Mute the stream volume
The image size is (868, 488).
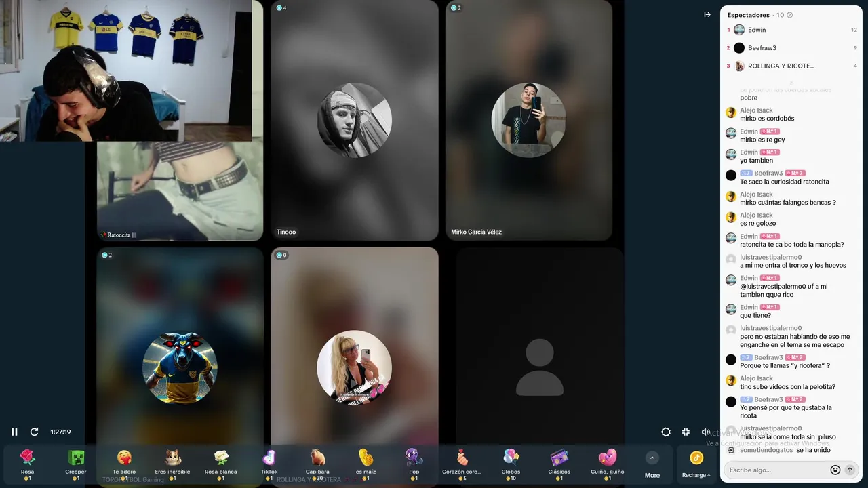pos(705,432)
